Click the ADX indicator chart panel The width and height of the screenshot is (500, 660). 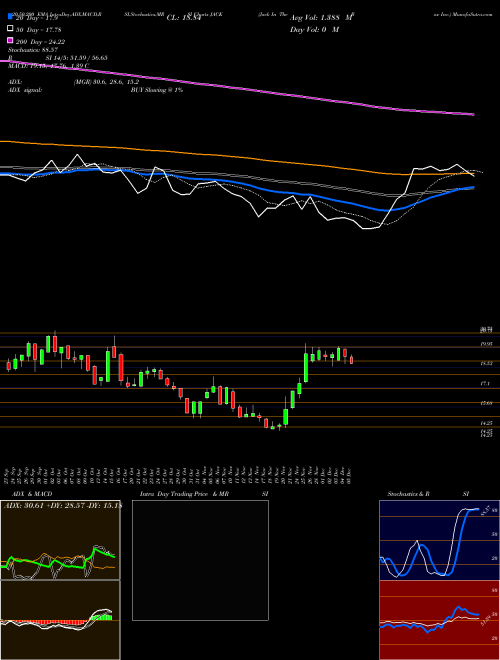(x=60, y=540)
